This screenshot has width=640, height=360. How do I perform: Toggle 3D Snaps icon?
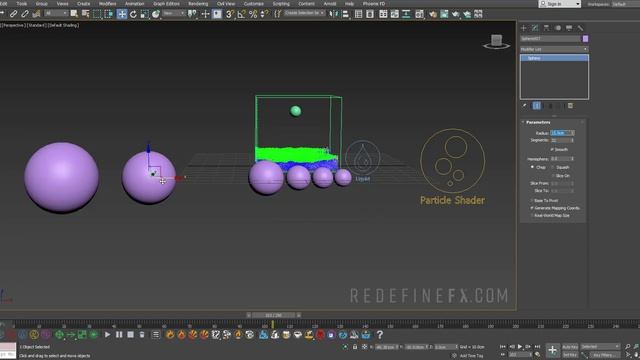click(x=230, y=14)
